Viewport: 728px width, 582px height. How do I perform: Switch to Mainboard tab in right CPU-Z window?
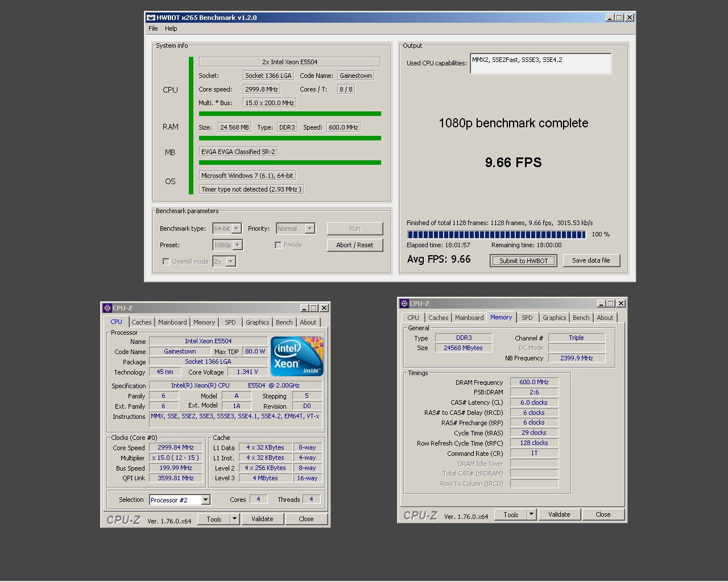(469, 318)
